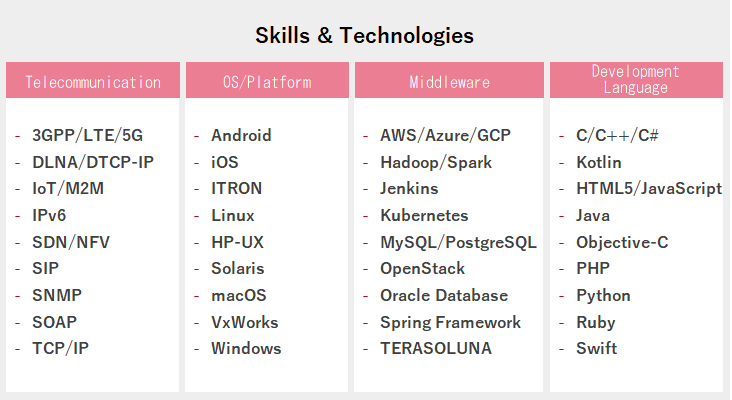Viewport: 732px width, 400px height.
Task: Select the Kubernetes item
Action: tap(424, 215)
